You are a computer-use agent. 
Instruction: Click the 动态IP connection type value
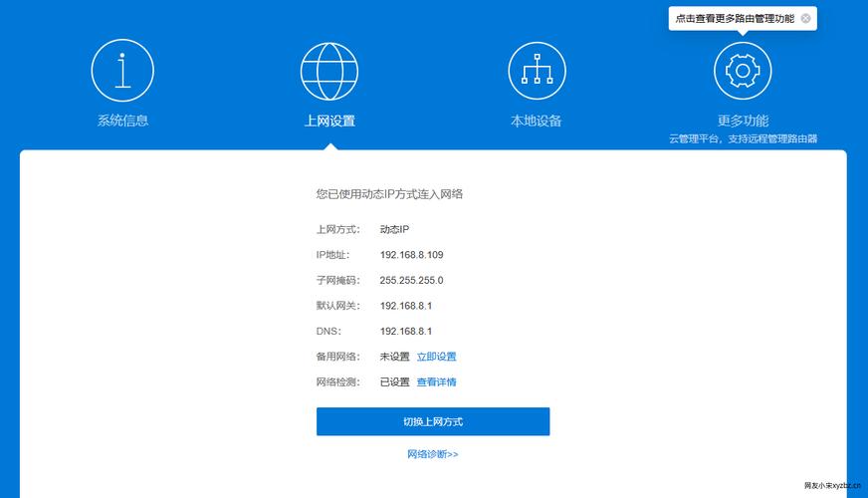pos(395,229)
